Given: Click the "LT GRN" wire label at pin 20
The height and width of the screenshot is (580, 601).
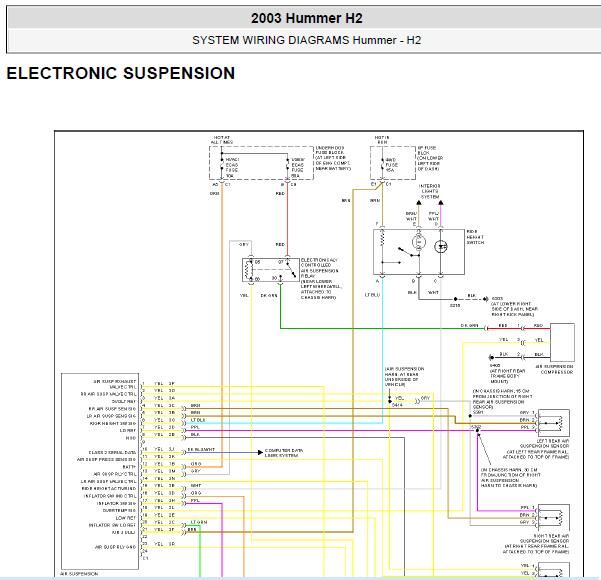Looking at the screenshot, I should (x=199, y=522).
